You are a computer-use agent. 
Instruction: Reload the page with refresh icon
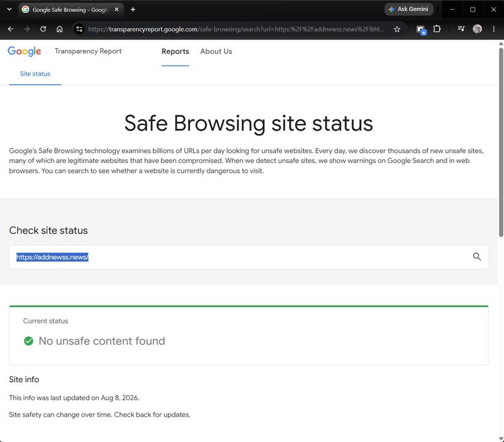43,29
